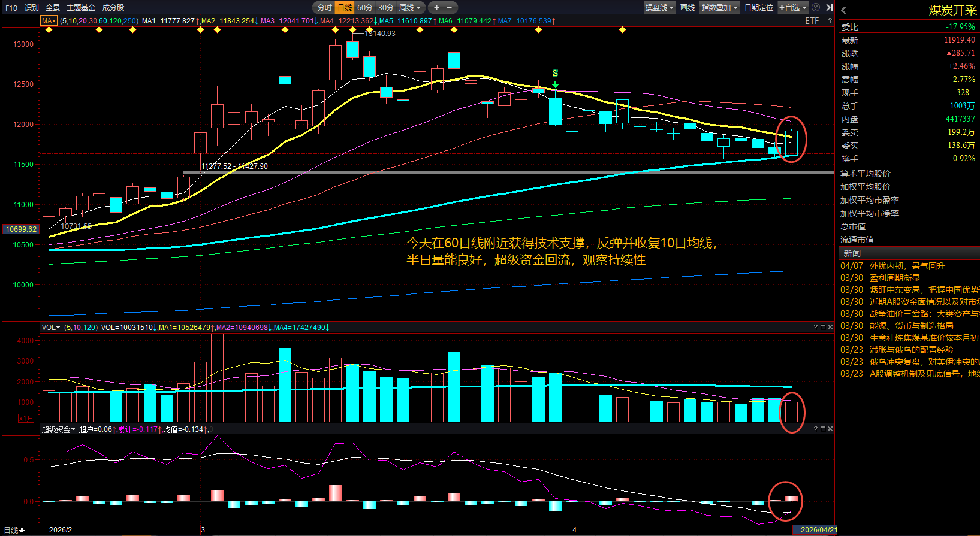Click the help question mark icon in toolbar

click(816, 7)
